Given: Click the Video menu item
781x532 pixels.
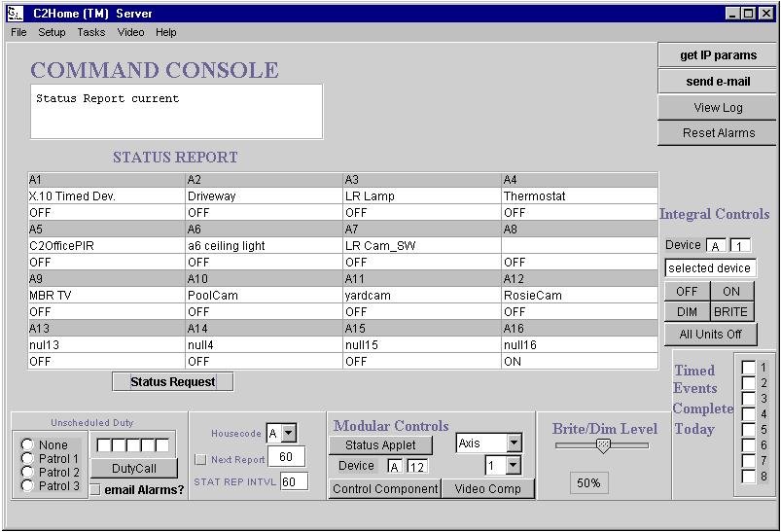Looking at the screenshot, I should click(x=130, y=32).
